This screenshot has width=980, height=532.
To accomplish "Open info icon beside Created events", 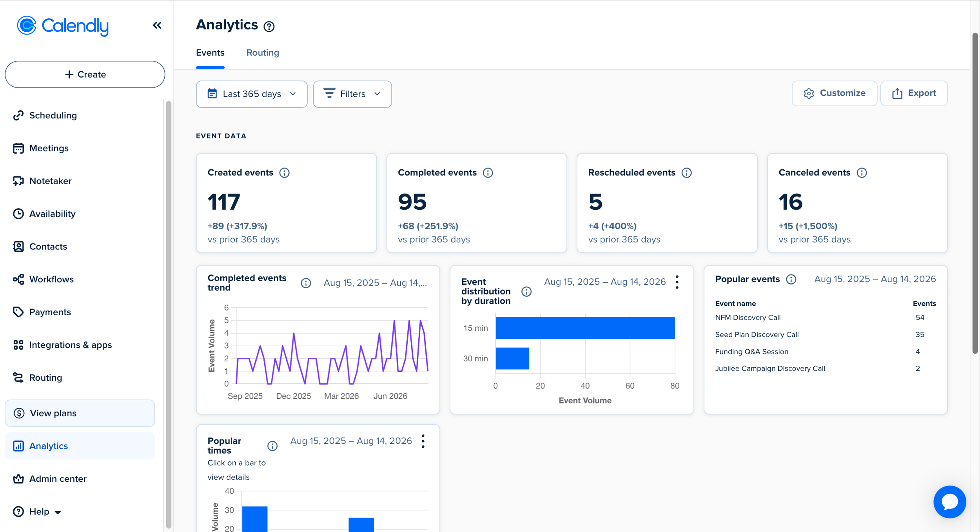I will (284, 172).
